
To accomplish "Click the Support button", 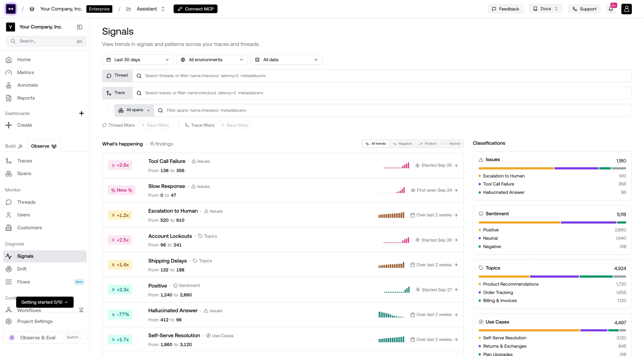I will (x=584, y=9).
